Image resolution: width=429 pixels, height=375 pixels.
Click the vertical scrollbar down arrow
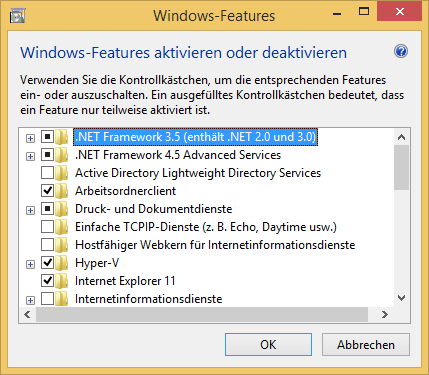point(401,298)
